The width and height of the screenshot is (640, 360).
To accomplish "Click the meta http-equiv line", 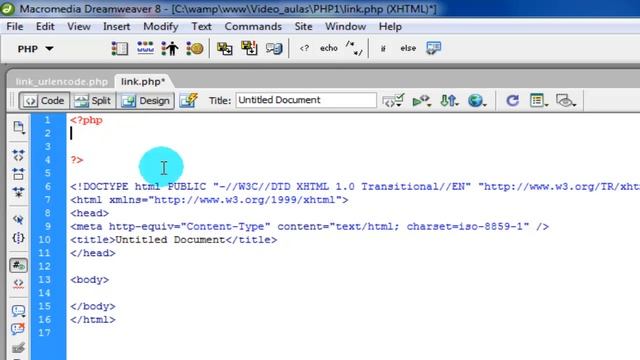I will (x=309, y=227).
